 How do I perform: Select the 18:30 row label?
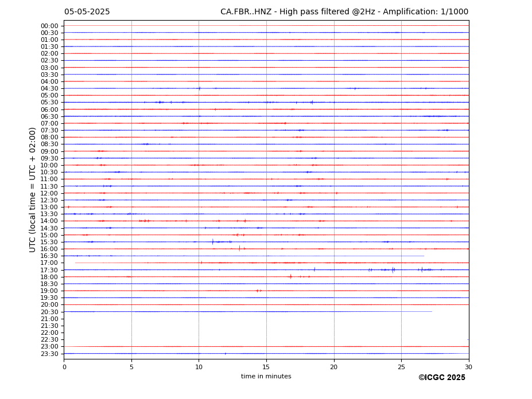pos(49,284)
